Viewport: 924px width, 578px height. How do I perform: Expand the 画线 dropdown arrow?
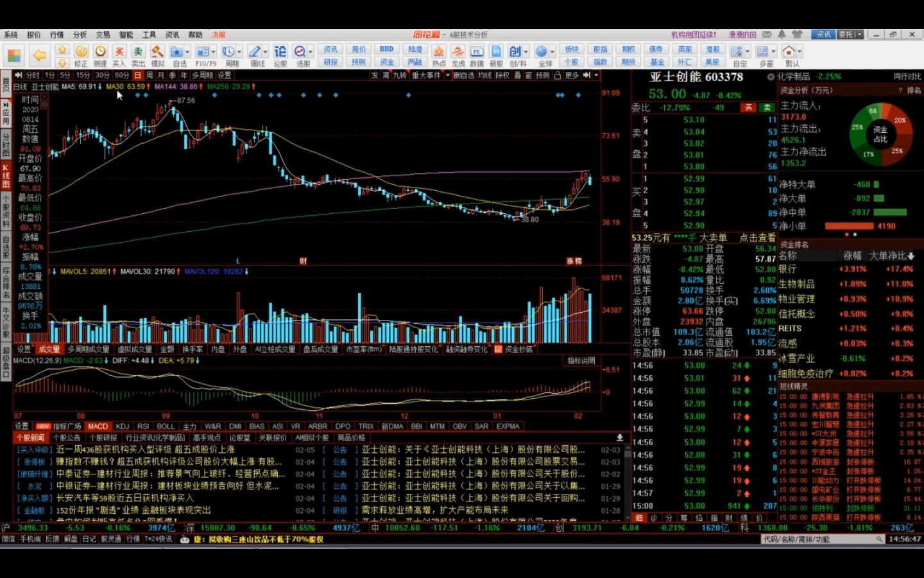point(266,51)
